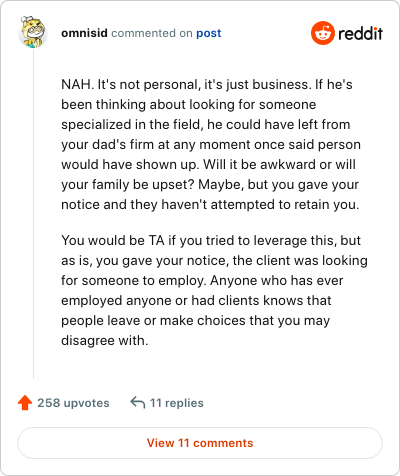Click the "TA" abbreviation in second paragraph

156,240
